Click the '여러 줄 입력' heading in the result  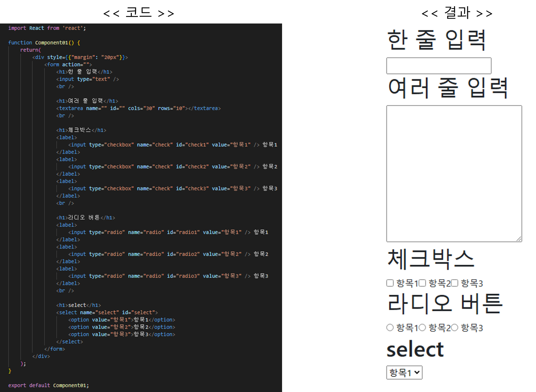448,88
